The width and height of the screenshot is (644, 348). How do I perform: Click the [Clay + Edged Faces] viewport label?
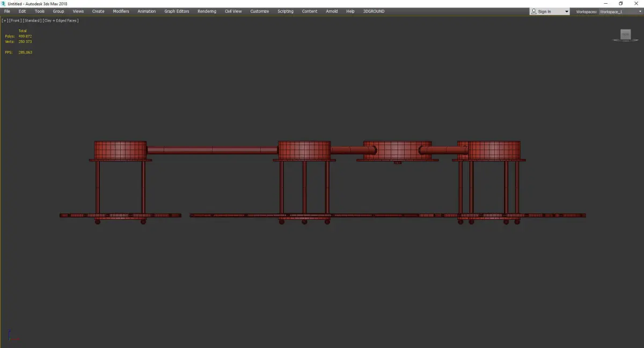point(61,20)
